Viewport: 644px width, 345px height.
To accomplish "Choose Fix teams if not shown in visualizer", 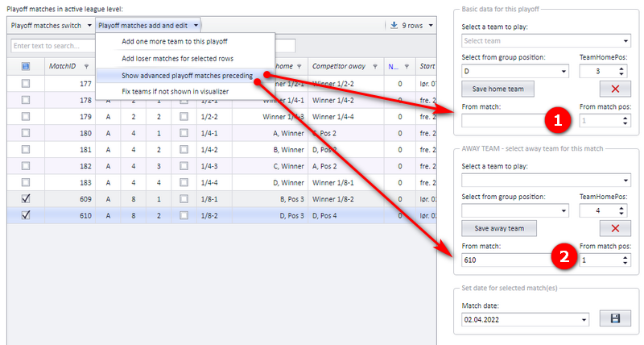I will (175, 91).
